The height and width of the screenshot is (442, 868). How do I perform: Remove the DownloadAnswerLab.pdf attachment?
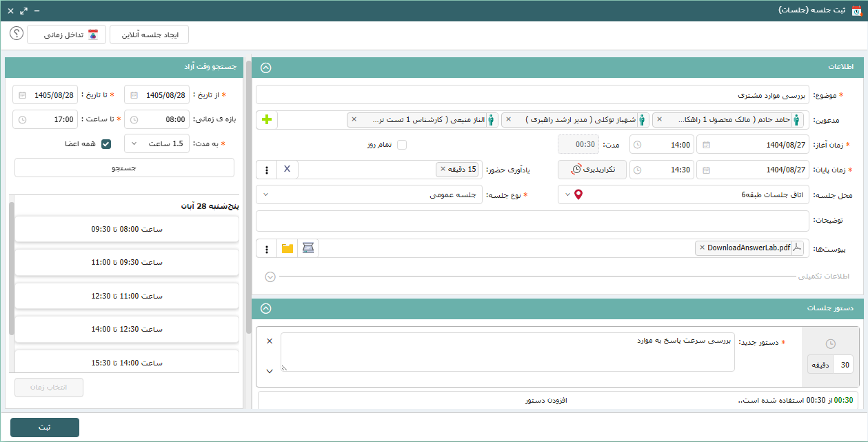pyautogui.click(x=702, y=248)
